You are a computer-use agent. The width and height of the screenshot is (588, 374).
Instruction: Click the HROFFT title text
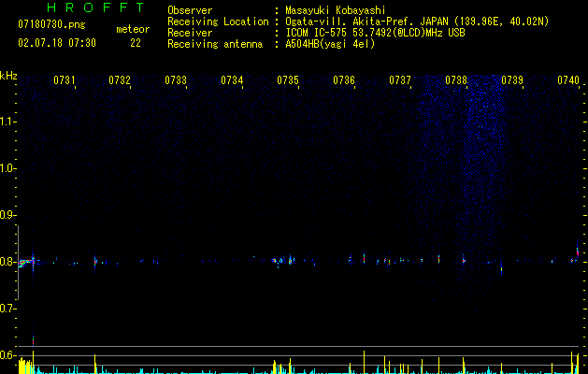pos(95,7)
